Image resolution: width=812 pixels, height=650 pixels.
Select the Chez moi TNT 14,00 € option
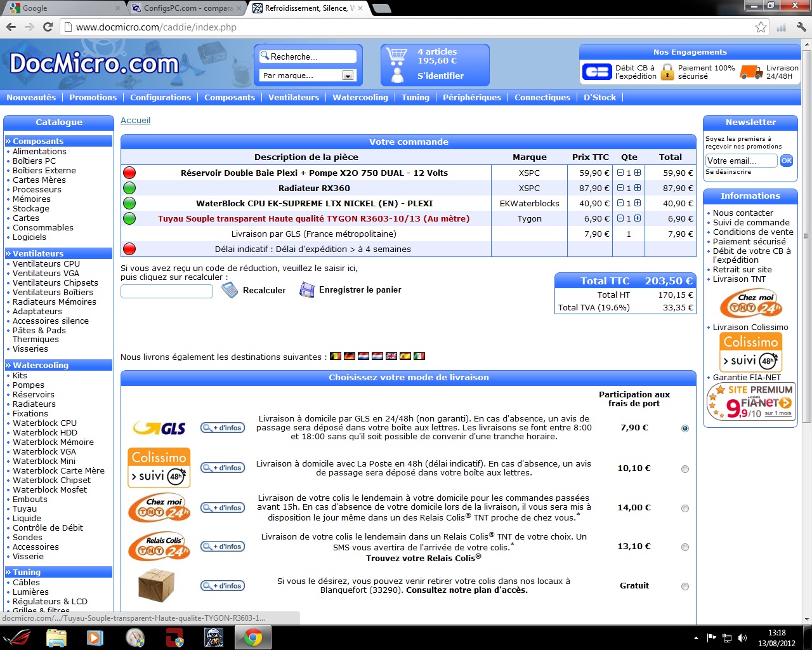(x=684, y=508)
